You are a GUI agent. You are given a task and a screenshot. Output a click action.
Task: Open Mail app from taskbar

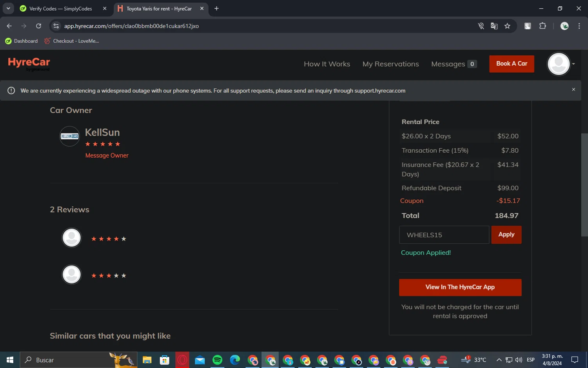click(200, 360)
